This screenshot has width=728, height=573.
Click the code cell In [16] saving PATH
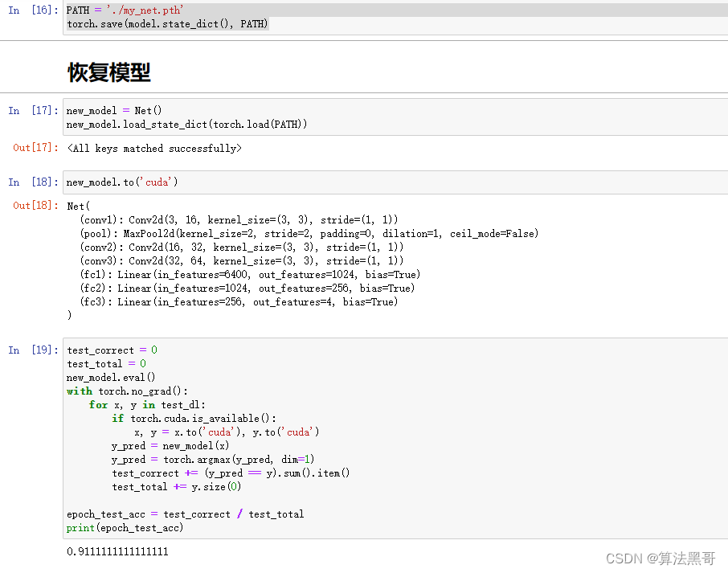(395, 17)
